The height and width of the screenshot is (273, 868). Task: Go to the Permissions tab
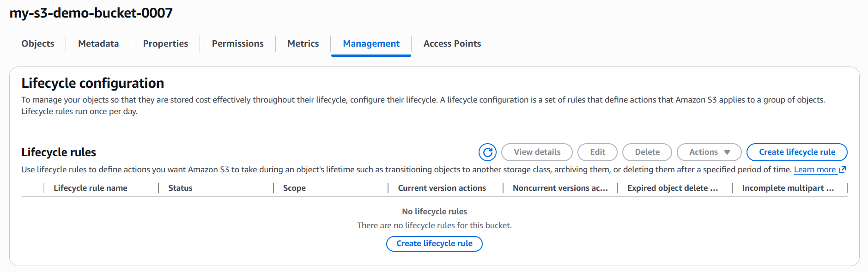(238, 43)
